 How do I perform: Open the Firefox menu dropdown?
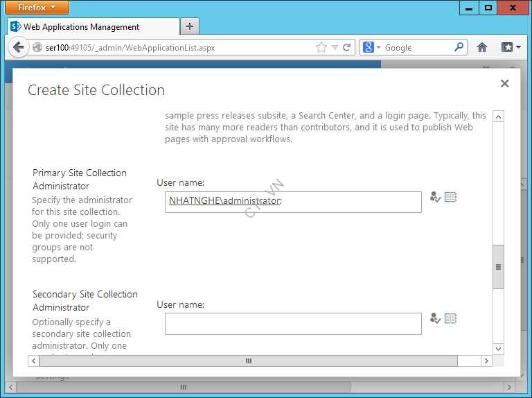click(x=37, y=8)
